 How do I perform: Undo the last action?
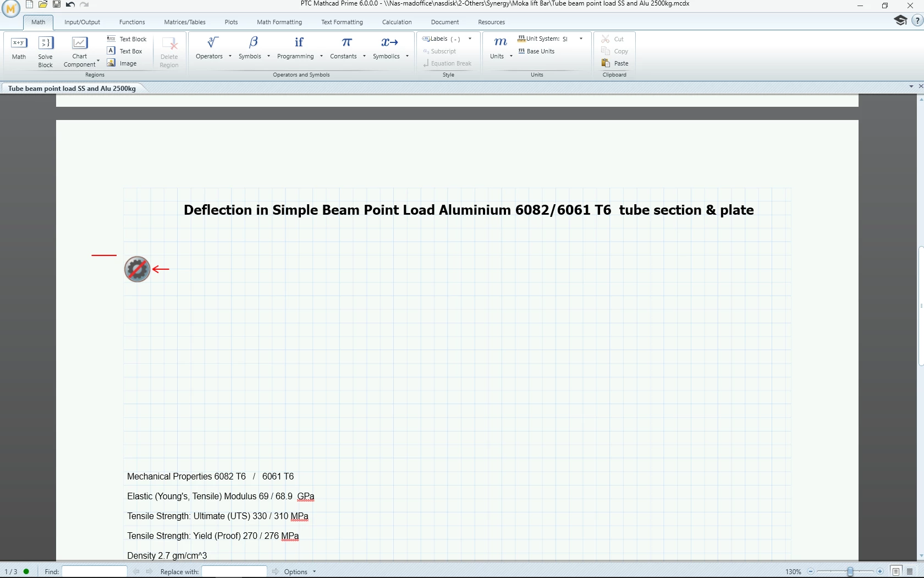pos(70,4)
